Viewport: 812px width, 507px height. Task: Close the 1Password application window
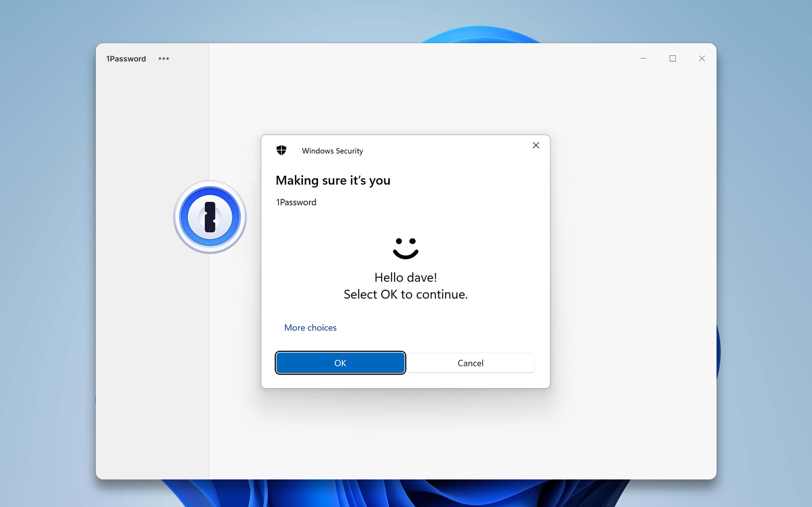[x=702, y=58]
